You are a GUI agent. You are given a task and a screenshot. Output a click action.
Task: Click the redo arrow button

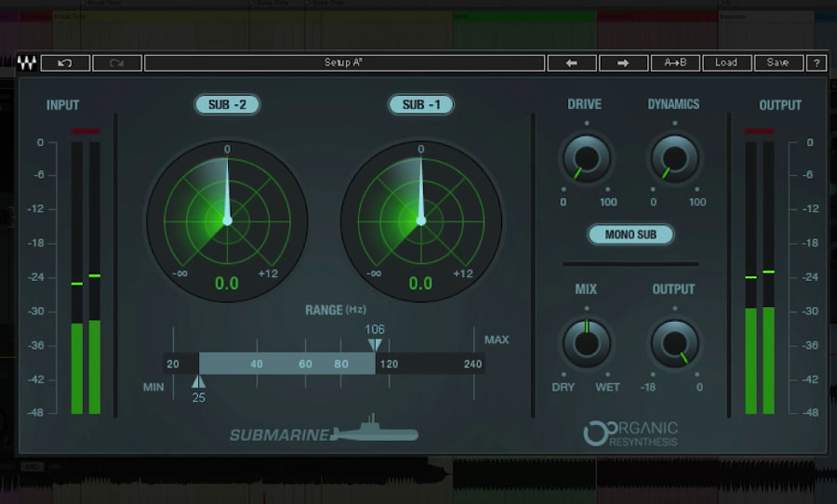pos(117,63)
